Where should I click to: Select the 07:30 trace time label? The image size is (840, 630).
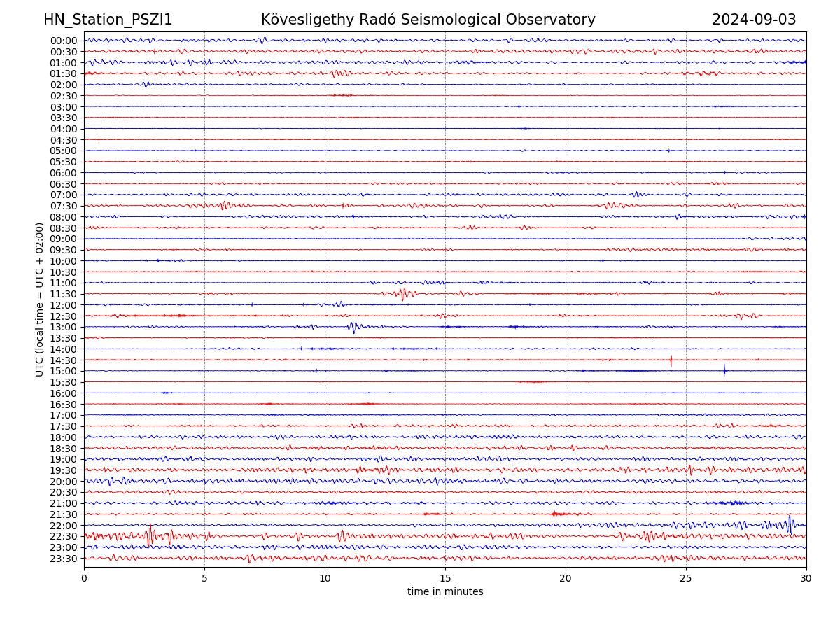64,206
